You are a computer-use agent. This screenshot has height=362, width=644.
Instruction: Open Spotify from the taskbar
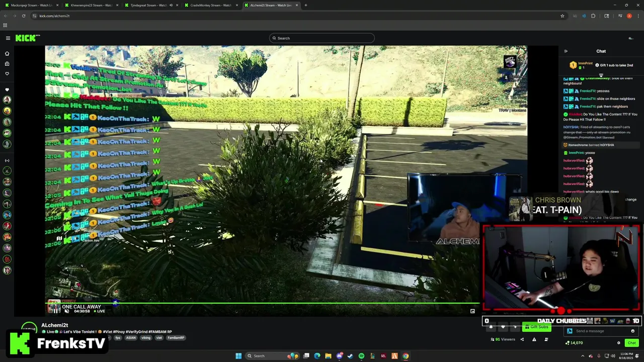pos(361,356)
